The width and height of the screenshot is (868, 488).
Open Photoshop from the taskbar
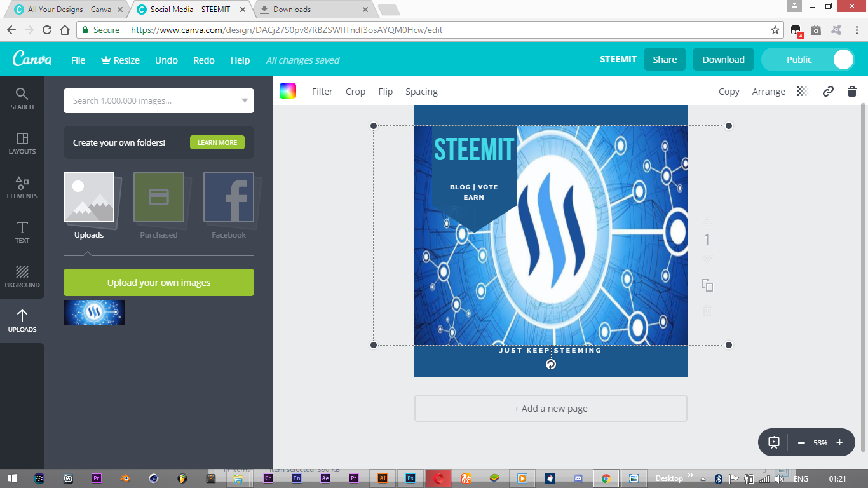(410, 478)
